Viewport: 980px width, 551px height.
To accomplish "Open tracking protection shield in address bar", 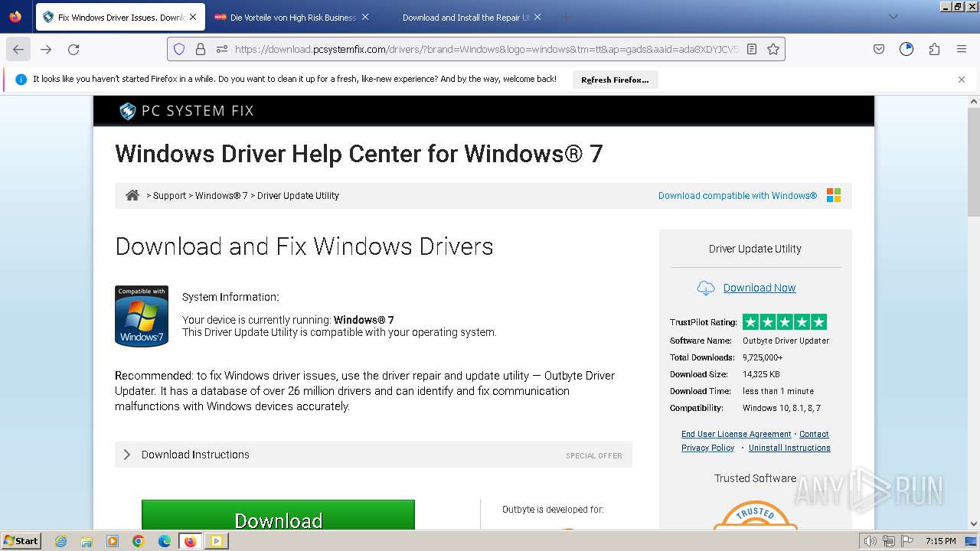I will pyautogui.click(x=179, y=49).
